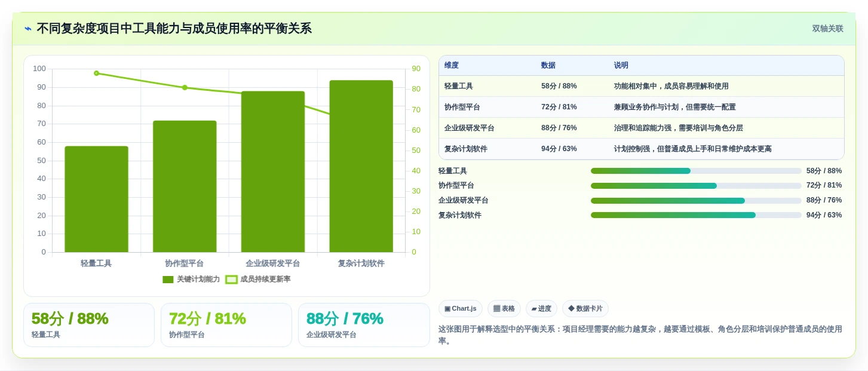Click 计划控制强 description cell
868x371 pixels.
pyautogui.click(x=726, y=149)
